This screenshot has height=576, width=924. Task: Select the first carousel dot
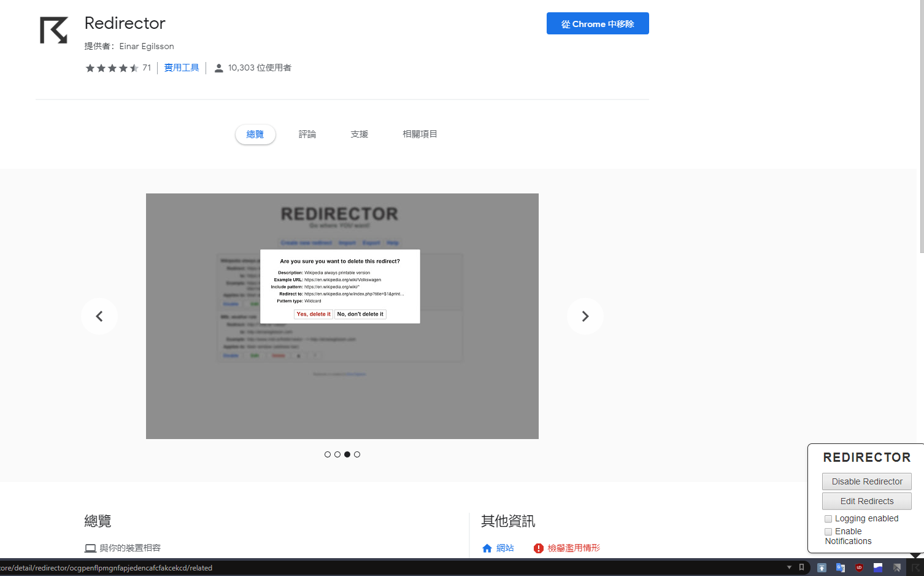(328, 454)
